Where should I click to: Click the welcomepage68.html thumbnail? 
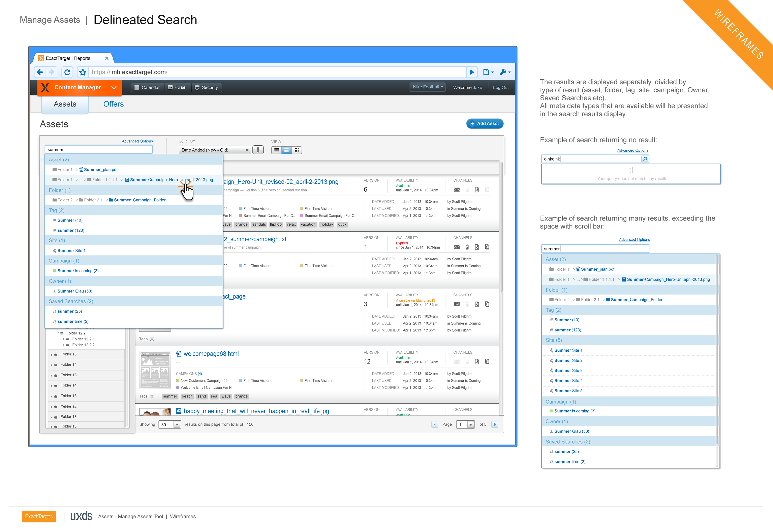[155, 370]
